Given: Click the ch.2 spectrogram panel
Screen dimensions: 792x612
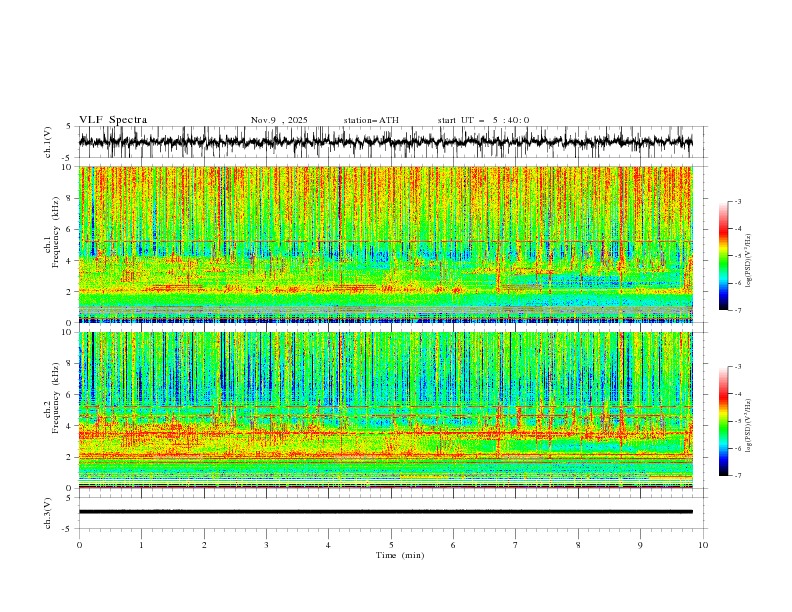Looking at the screenshot, I should (x=386, y=410).
